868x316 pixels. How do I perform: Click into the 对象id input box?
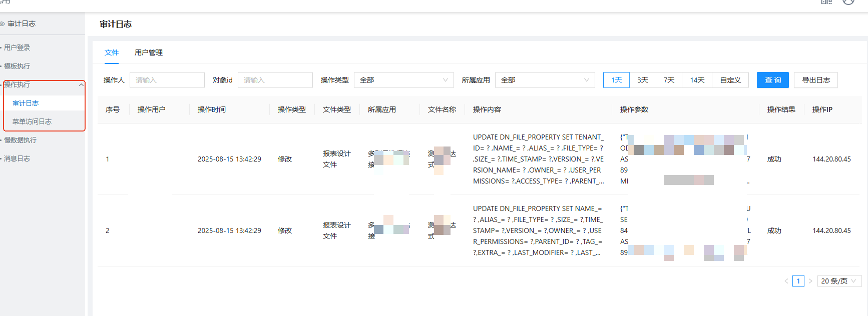point(275,80)
